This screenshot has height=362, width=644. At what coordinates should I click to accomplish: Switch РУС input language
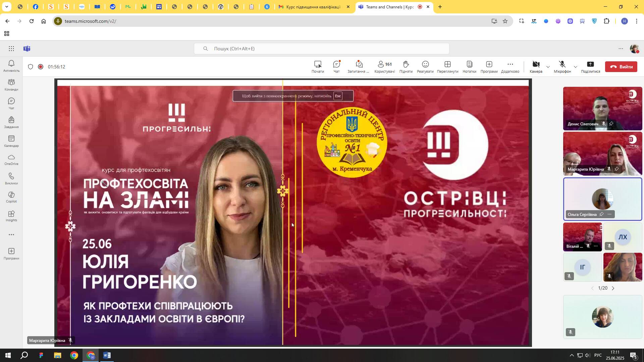click(x=598, y=355)
